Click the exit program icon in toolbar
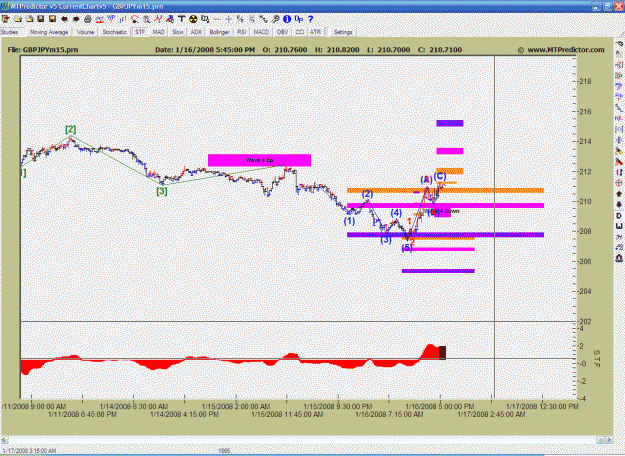The height and width of the screenshot is (456, 625). click(x=6, y=19)
